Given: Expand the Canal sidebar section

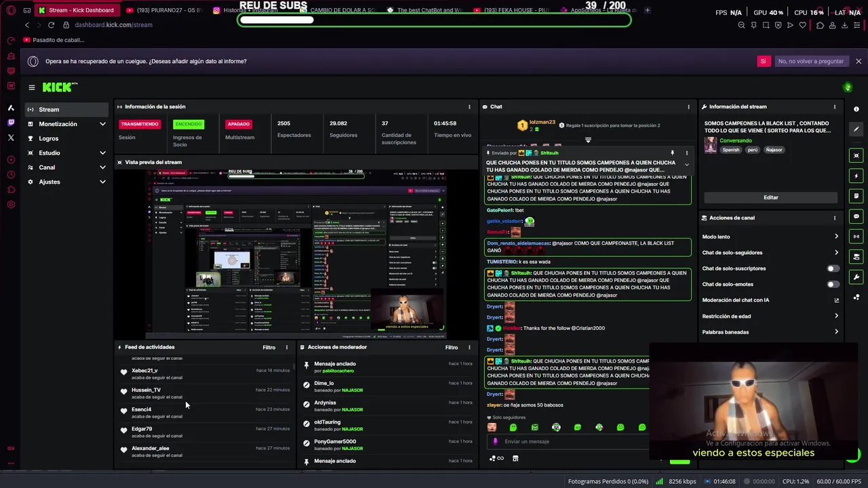Looking at the screenshot, I should click(102, 167).
